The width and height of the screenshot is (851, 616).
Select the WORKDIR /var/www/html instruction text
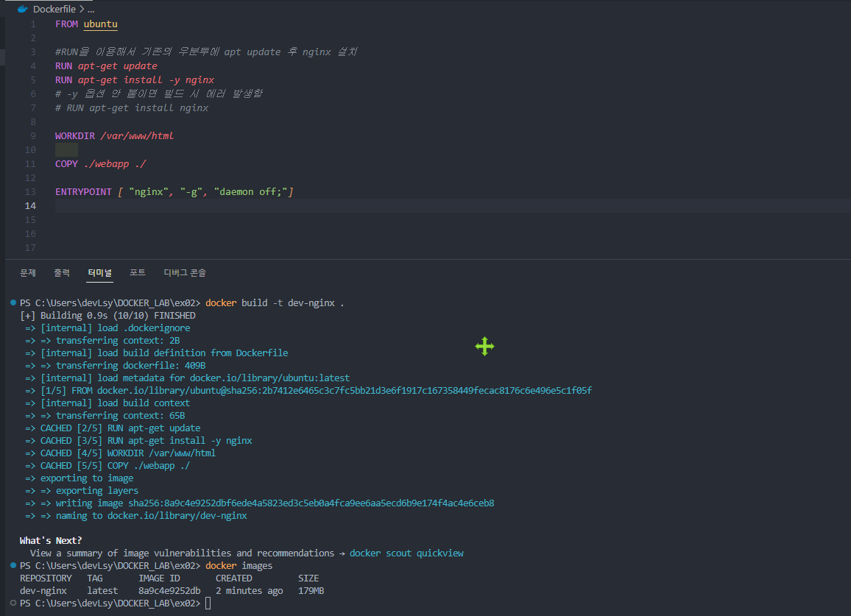point(114,135)
